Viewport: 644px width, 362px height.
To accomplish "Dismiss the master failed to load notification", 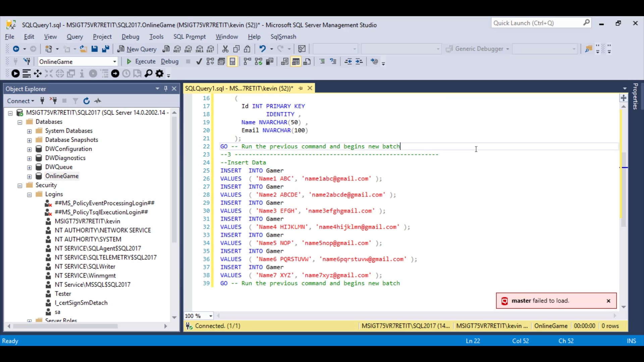I will [x=608, y=301].
